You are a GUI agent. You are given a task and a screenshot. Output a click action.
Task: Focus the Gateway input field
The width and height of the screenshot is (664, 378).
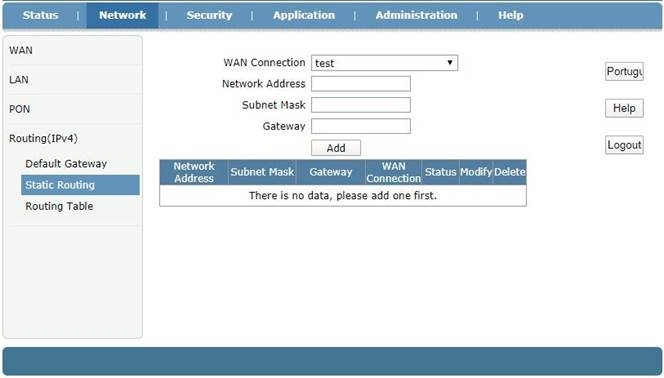361,126
